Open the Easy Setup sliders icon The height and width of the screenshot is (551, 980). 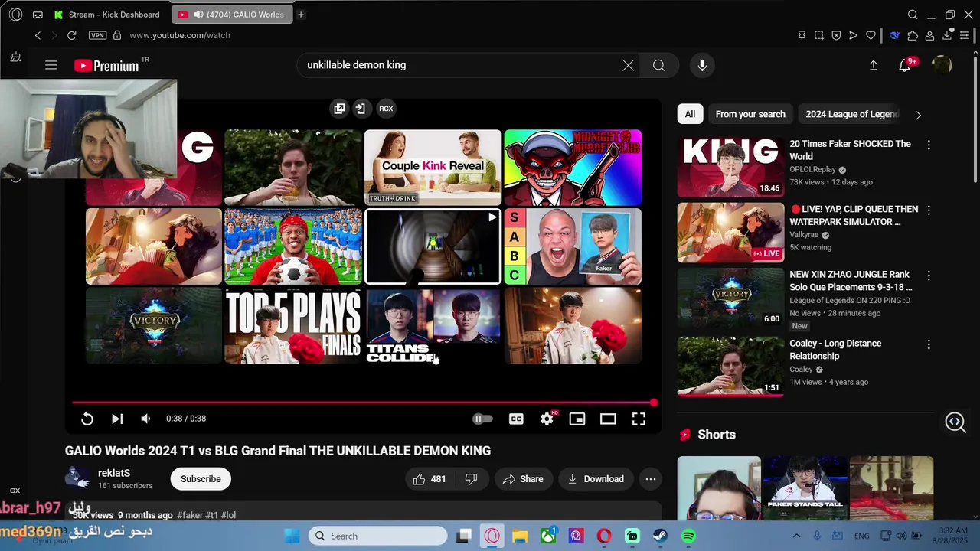click(x=965, y=35)
